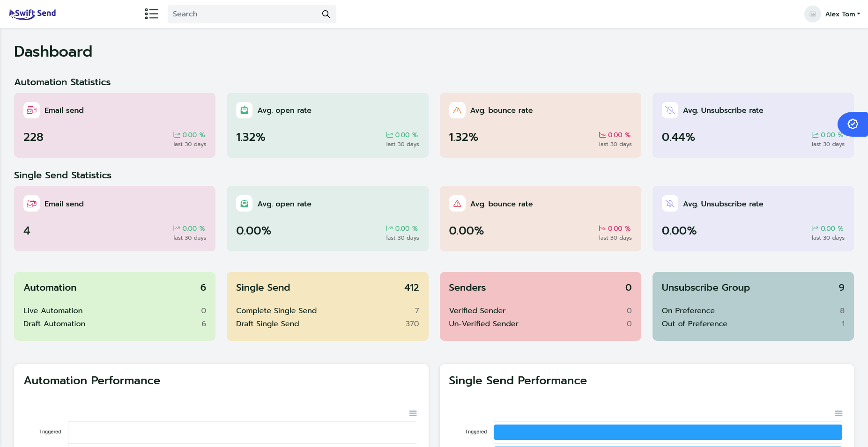Click Unsubscribe bell icon in Automation Statistics
Screen dimensions: 868x447
tap(670, 110)
